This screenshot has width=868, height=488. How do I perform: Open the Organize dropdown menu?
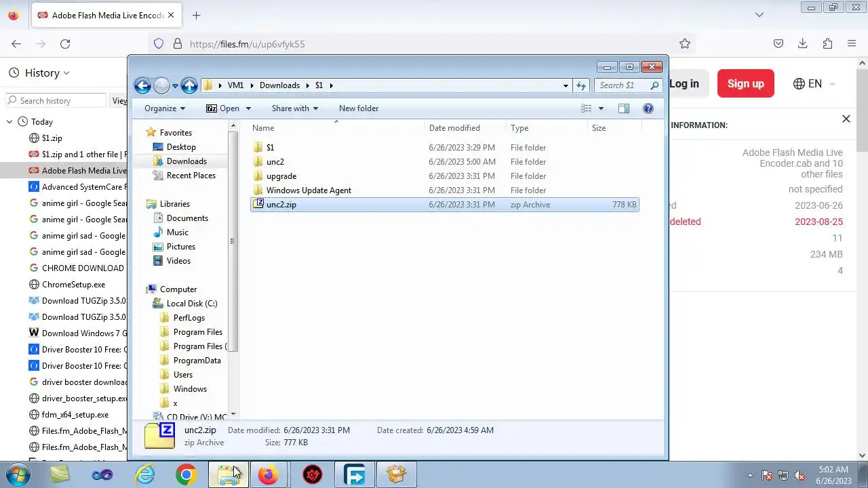pyautogui.click(x=165, y=108)
